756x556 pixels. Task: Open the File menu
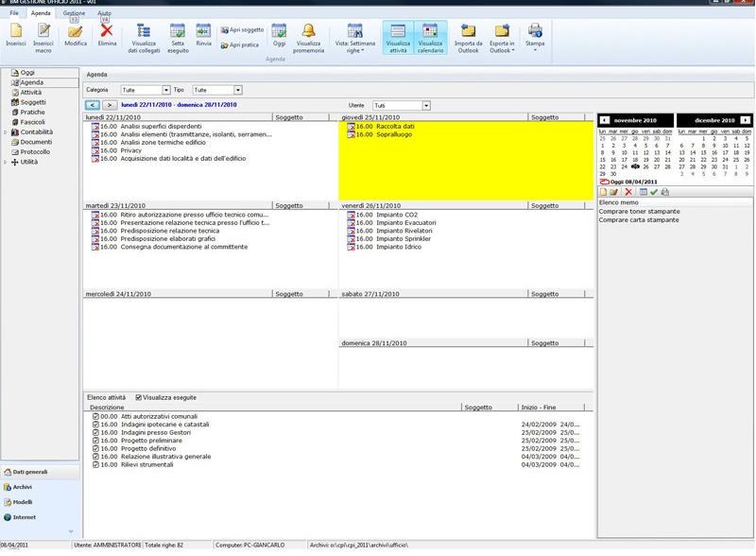click(14, 13)
